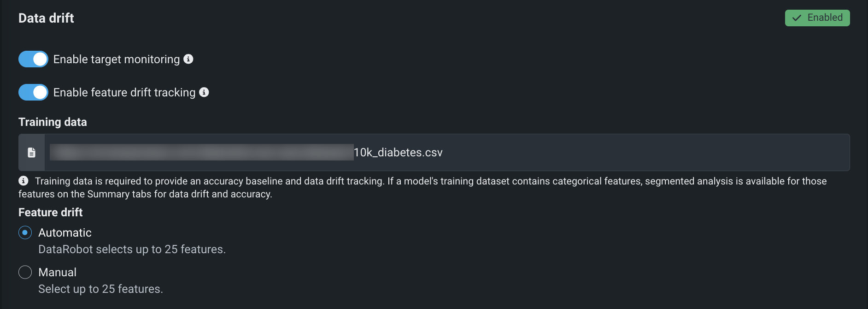Image resolution: width=868 pixels, height=309 pixels.
Task: Select the Automatic feature drift radio button
Action: (x=25, y=232)
